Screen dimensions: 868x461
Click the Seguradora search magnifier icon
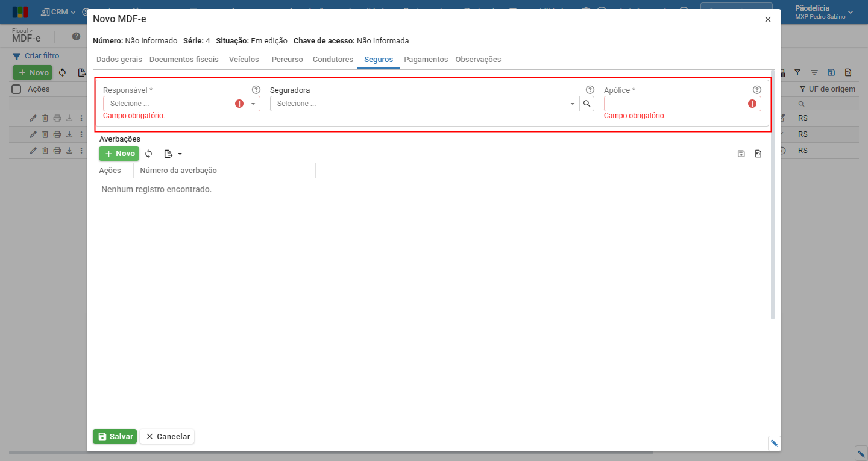point(587,104)
